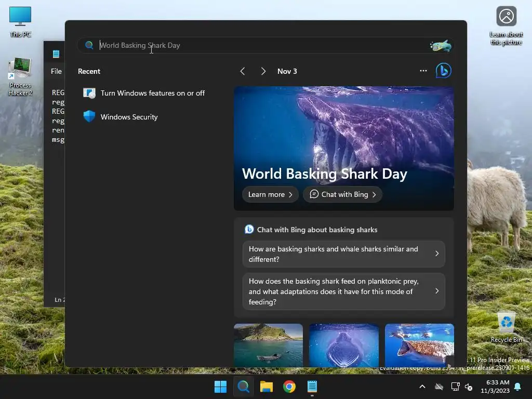Image resolution: width=532 pixels, height=399 pixels.
Task: Click the Nov 3 date label
Action: pyautogui.click(x=287, y=71)
